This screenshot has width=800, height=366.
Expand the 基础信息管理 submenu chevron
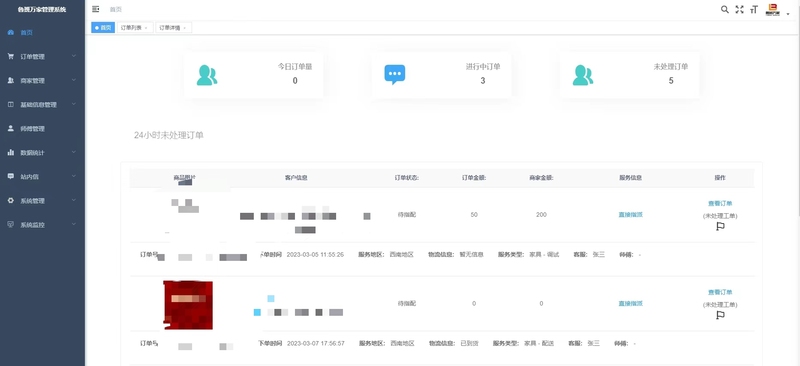[x=74, y=104]
